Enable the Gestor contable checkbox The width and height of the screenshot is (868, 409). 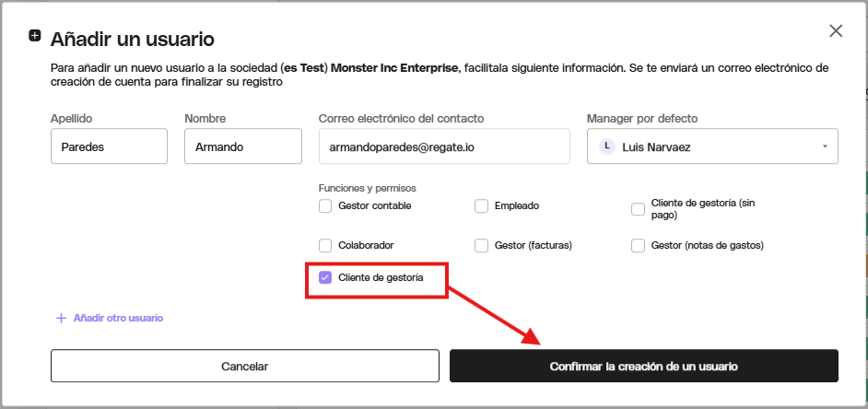(x=325, y=206)
